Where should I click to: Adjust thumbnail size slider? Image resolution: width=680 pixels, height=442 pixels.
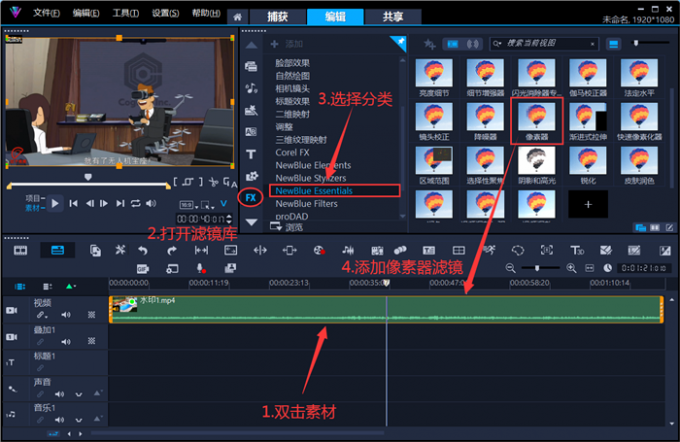pyautogui.click(x=636, y=43)
